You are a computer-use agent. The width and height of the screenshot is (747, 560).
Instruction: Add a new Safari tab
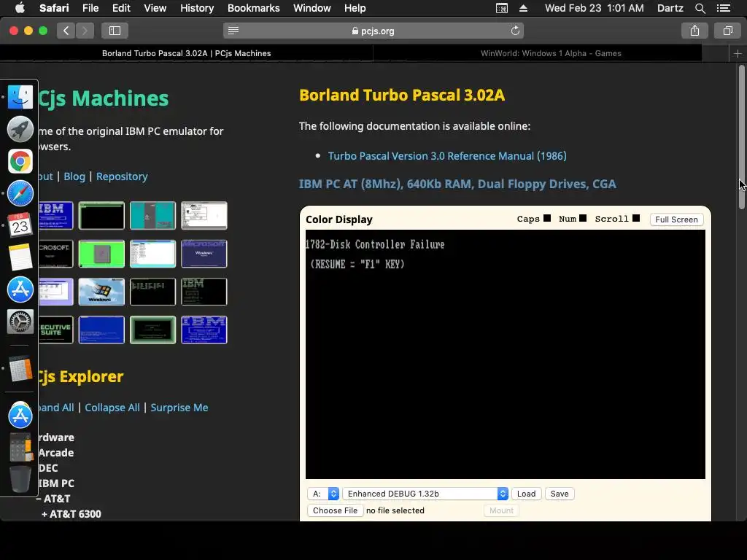click(738, 53)
